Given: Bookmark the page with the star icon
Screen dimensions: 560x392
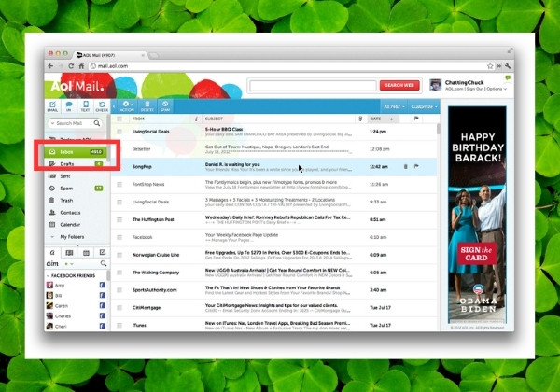Looking at the screenshot, I should (x=490, y=66).
